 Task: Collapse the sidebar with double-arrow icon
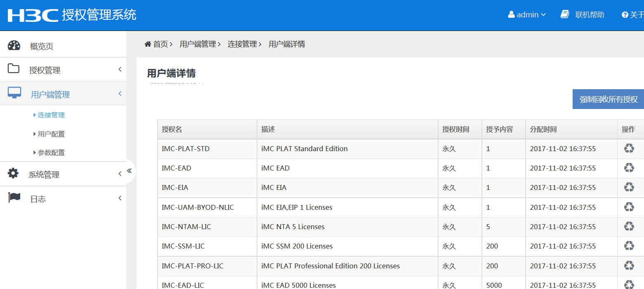pos(129,171)
